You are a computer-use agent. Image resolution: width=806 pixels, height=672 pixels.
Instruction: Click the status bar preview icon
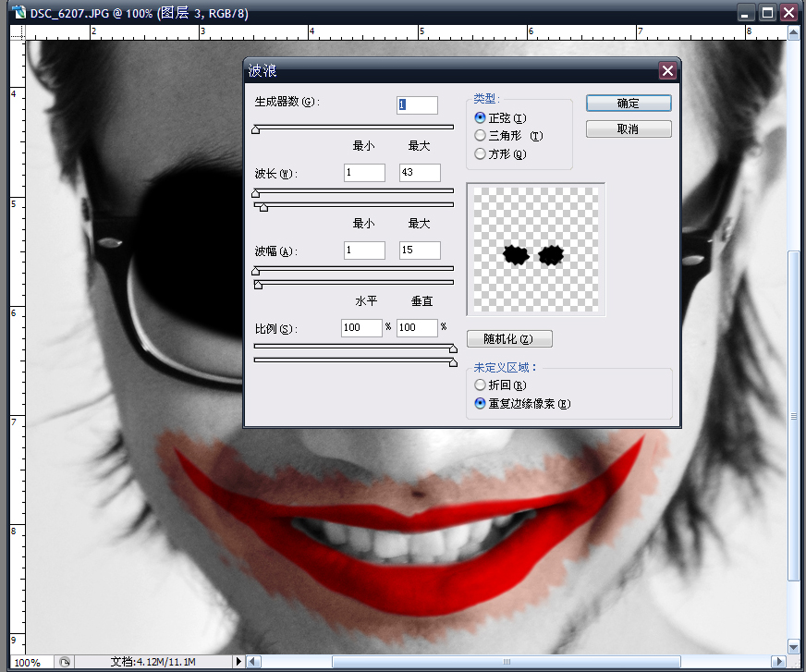tap(65, 662)
